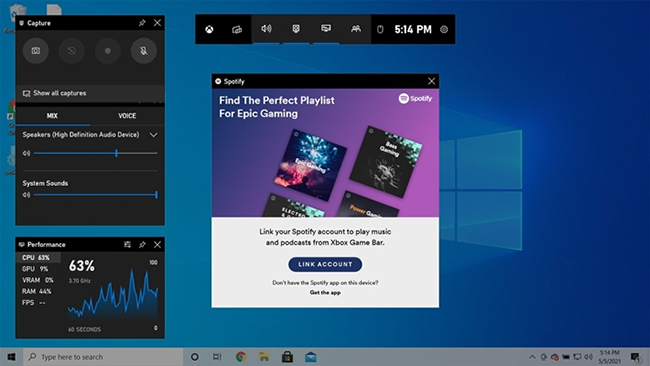Select the GPU 9% metric
This screenshot has width=650, height=366.
click(x=38, y=269)
